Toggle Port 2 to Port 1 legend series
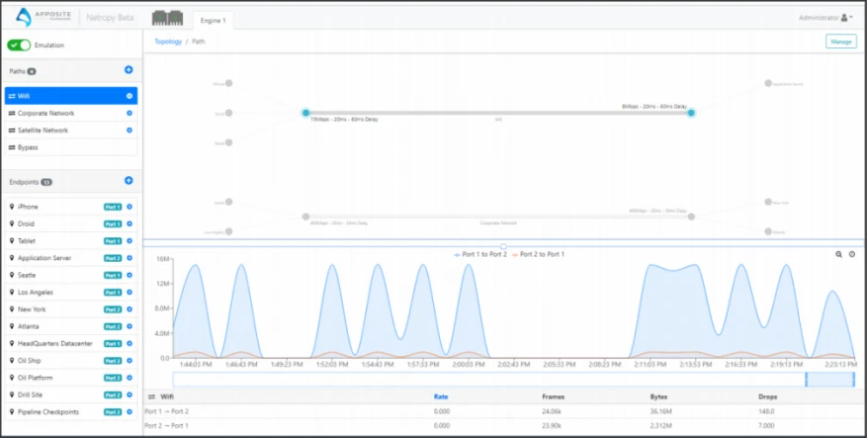The height and width of the screenshot is (438, 868). tap(539, 254)
